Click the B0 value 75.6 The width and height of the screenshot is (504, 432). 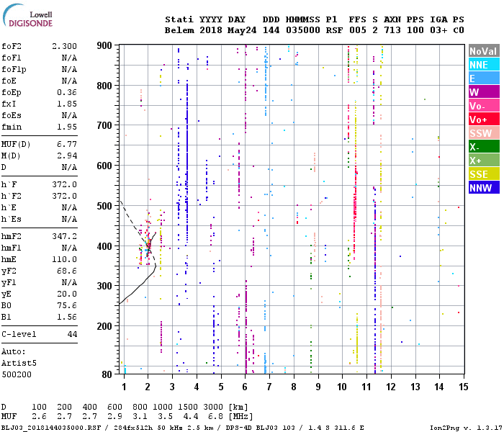[67, 305]
